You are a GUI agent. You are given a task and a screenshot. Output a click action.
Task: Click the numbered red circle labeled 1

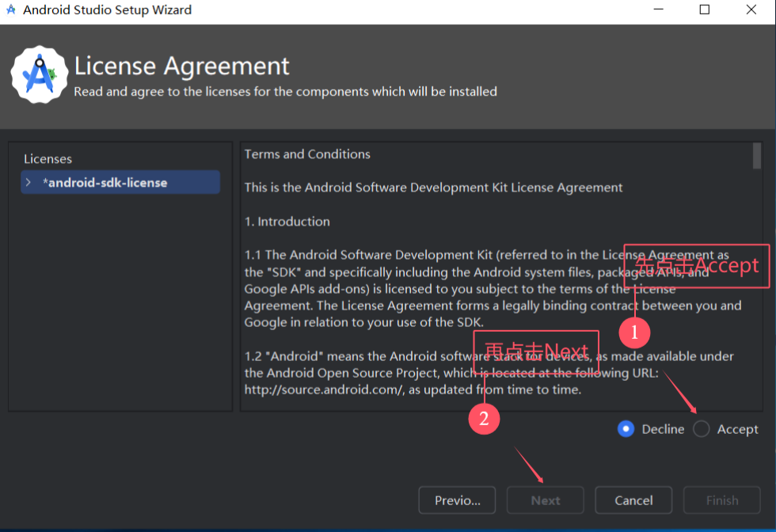pyautogui.click(x=634, y=333)
